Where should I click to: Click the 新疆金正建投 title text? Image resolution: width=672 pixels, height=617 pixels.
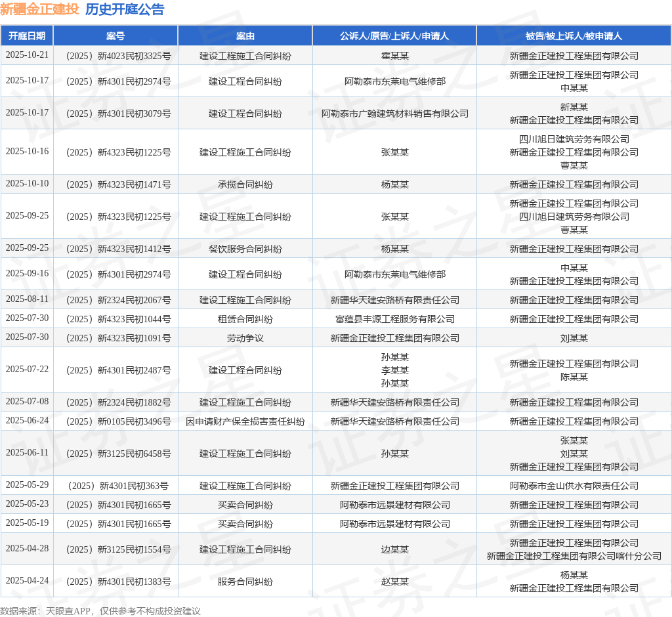click(40, 9)
